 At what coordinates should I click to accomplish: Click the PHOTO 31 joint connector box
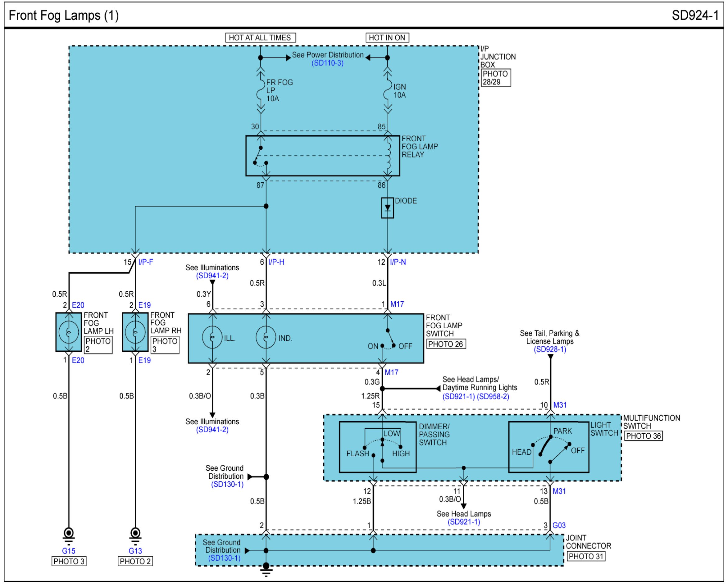click(x=586, y=557)
